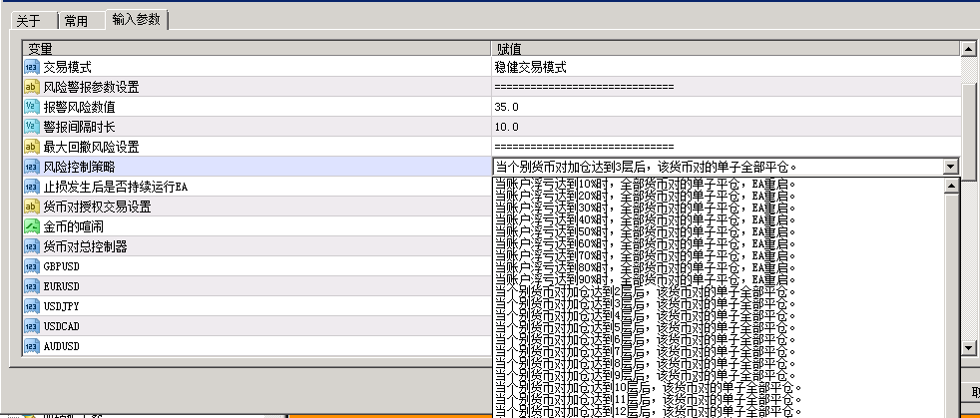
Task: Click the icon beside USDCAD
Action: pos(32,327)
